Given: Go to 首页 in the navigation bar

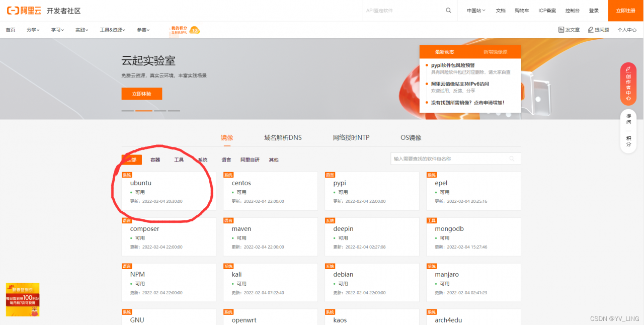Looking at the screenshot, I should [x=11, y=30].
